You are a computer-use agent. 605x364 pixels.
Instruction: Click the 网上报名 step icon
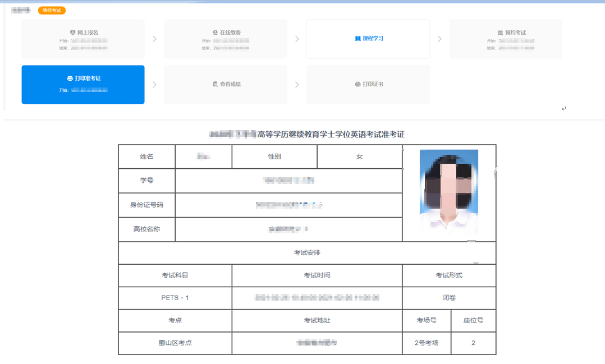72,33
